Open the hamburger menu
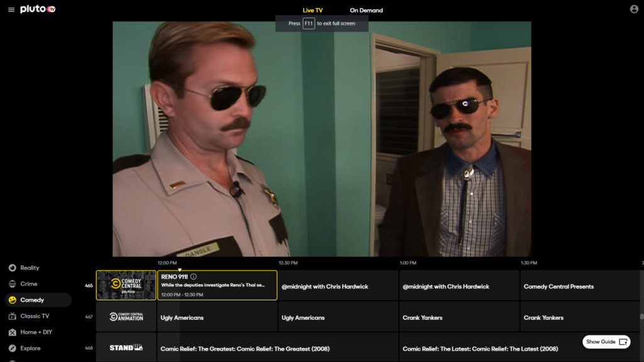Screen dimensions: 644x362 coord(11,10)
